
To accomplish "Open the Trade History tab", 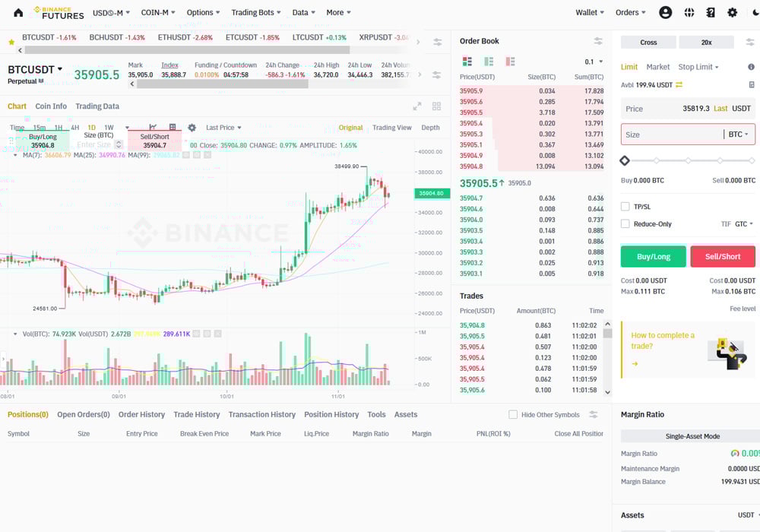I will tap(196, 414).
